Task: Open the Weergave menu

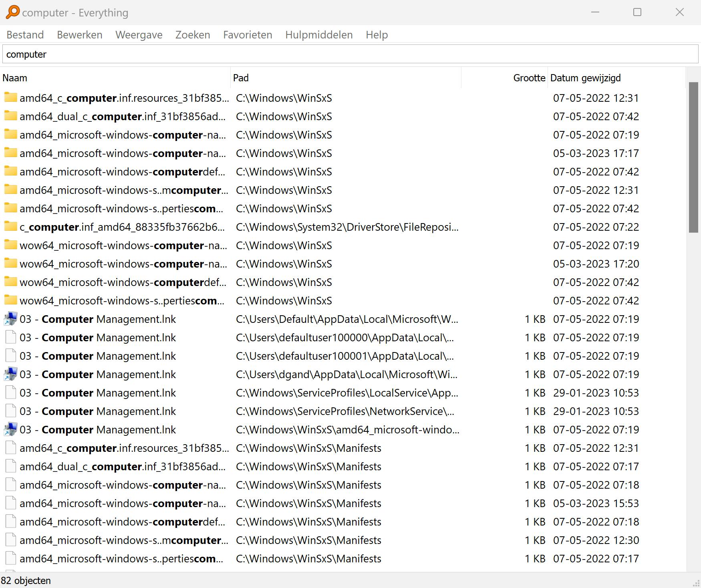Action: [x=139, y=35]
